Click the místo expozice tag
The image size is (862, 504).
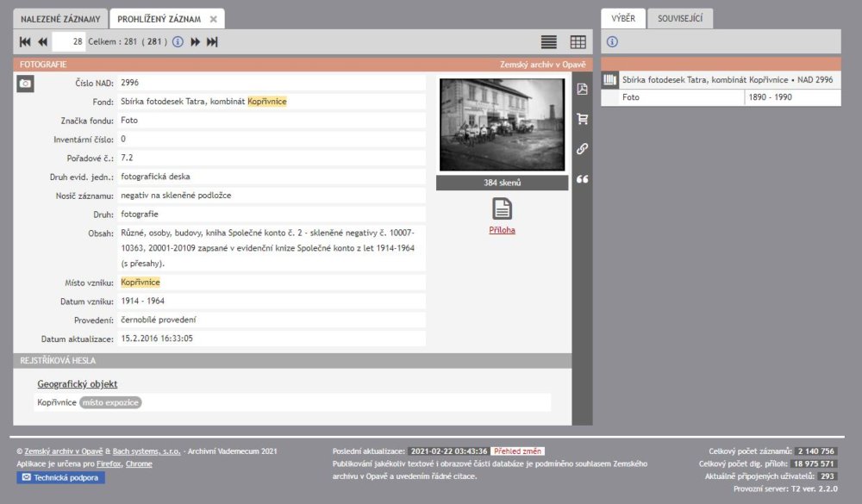tap(110, 403)
